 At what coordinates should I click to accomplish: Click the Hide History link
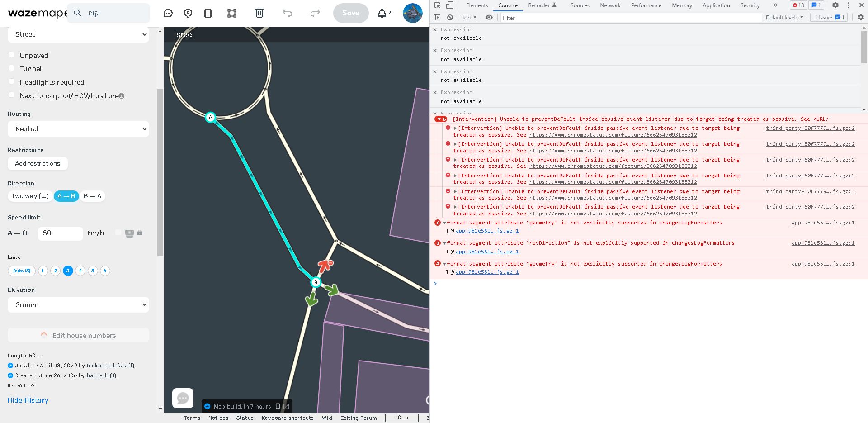point(28,400)
